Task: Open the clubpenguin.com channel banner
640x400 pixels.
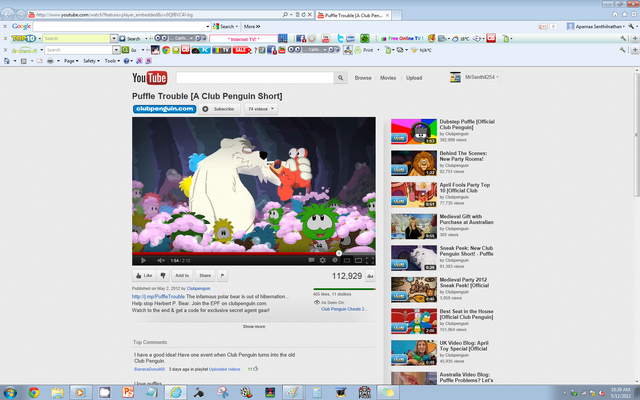Action: [164, 109]
